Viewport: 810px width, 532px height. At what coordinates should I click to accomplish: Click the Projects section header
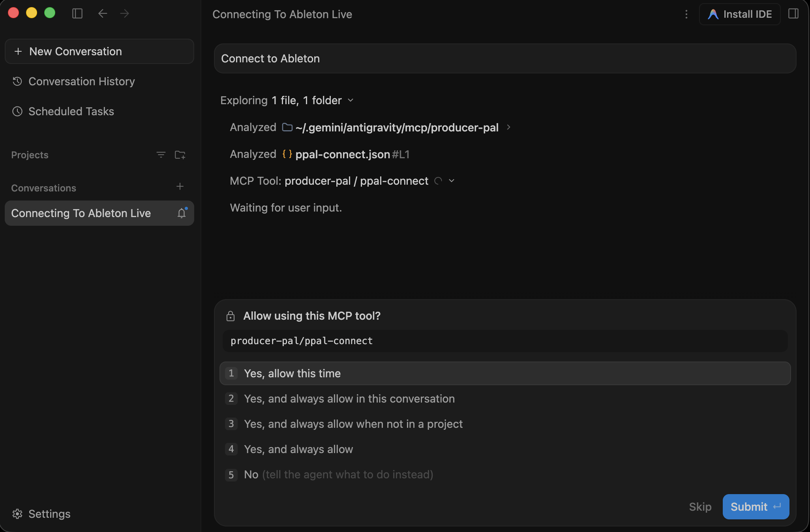click(30, 155)
